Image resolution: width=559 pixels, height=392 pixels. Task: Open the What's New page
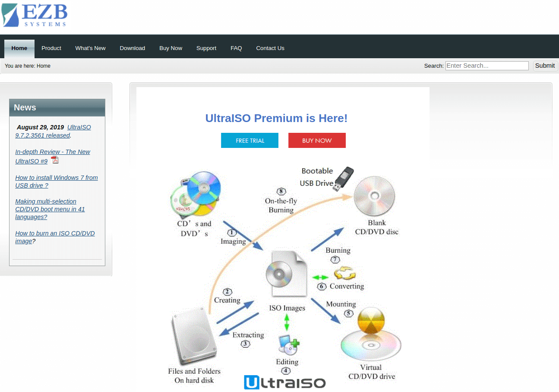(91, 48)
